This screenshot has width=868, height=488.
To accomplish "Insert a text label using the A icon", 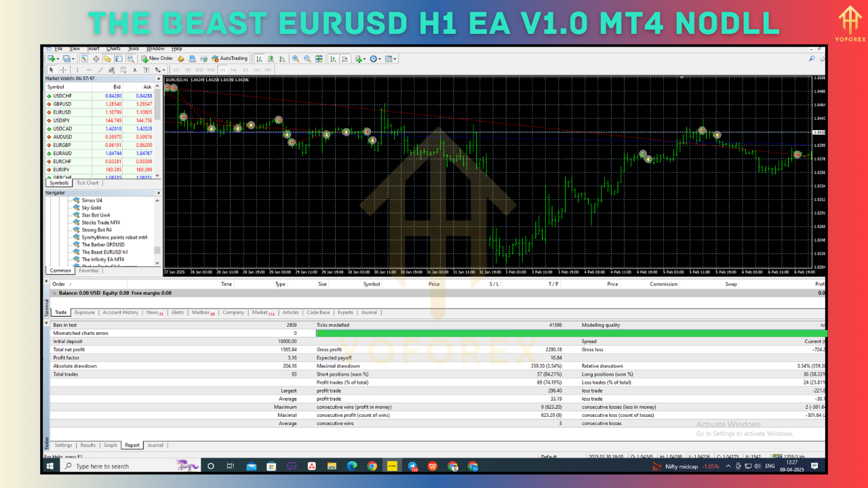I will pos(134,70).
